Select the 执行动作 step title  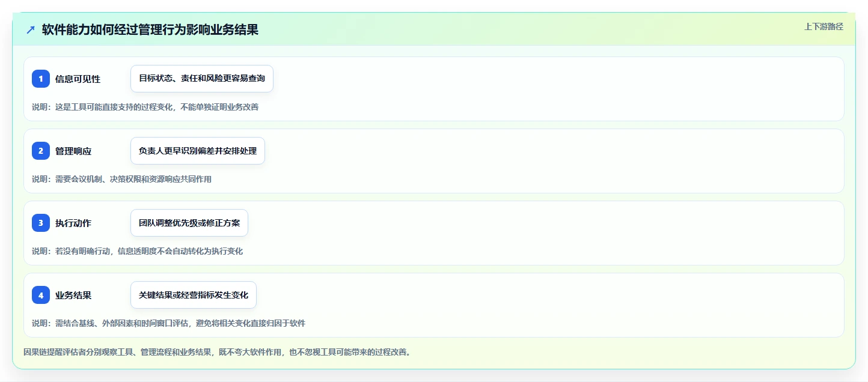[x=73, y=223]
